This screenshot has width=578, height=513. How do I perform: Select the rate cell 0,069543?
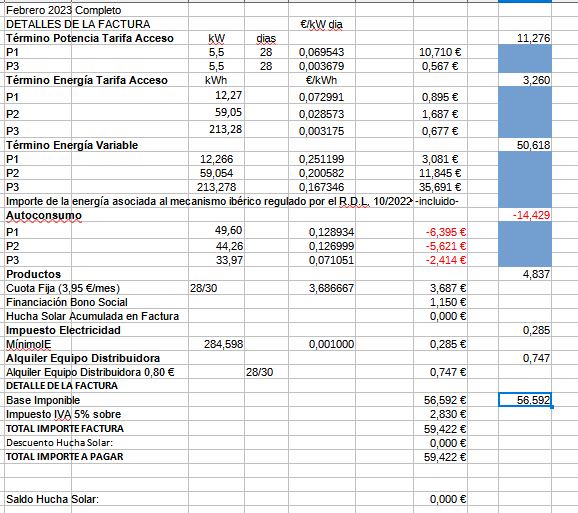click(321, 52)
